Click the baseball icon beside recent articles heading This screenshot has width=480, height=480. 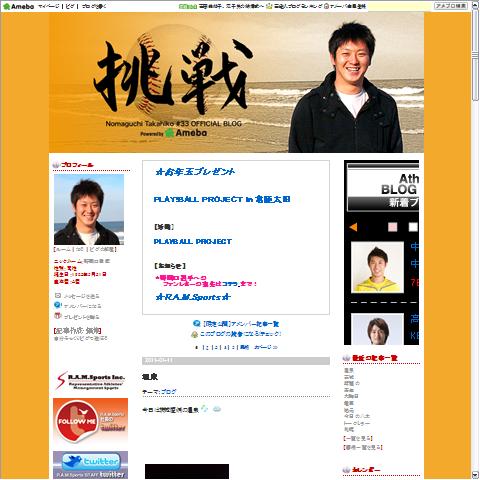click(x=347, y=358)
